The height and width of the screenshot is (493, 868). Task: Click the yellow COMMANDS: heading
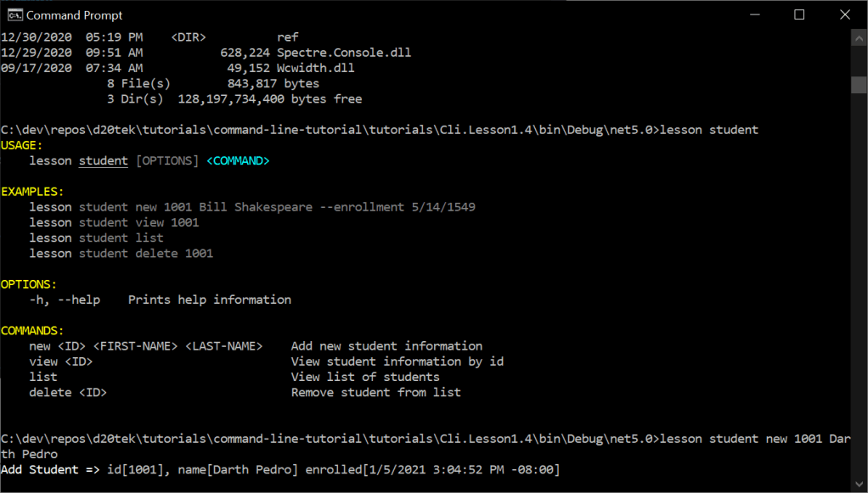[x=32, y=331]
